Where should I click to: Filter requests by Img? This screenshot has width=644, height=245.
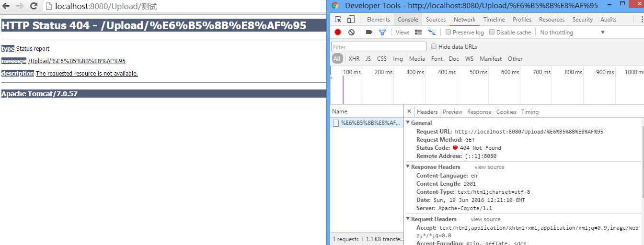(398, 58)
